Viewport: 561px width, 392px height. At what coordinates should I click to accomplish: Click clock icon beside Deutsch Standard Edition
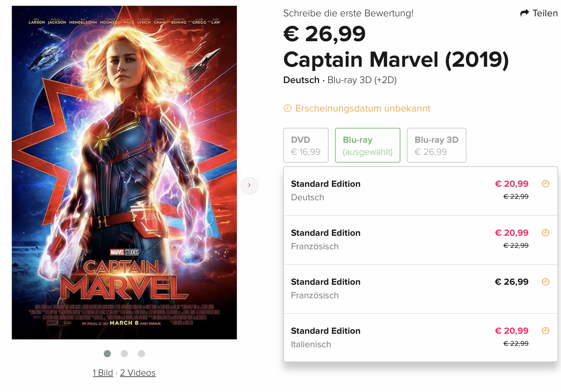click(x=545, y=184)
